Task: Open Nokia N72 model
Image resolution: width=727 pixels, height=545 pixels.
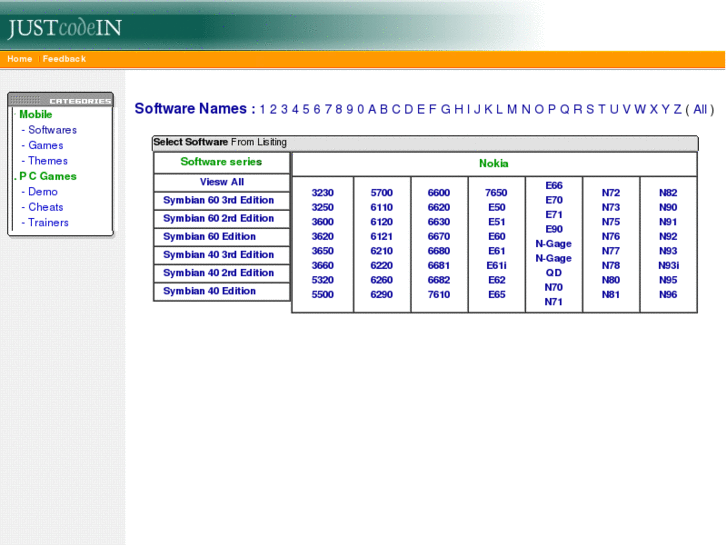Action: 611,192
